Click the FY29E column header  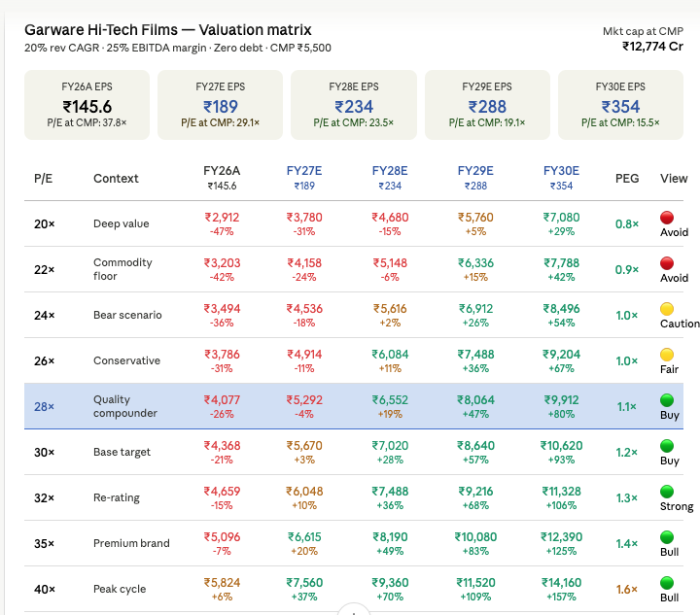[475, 178]
